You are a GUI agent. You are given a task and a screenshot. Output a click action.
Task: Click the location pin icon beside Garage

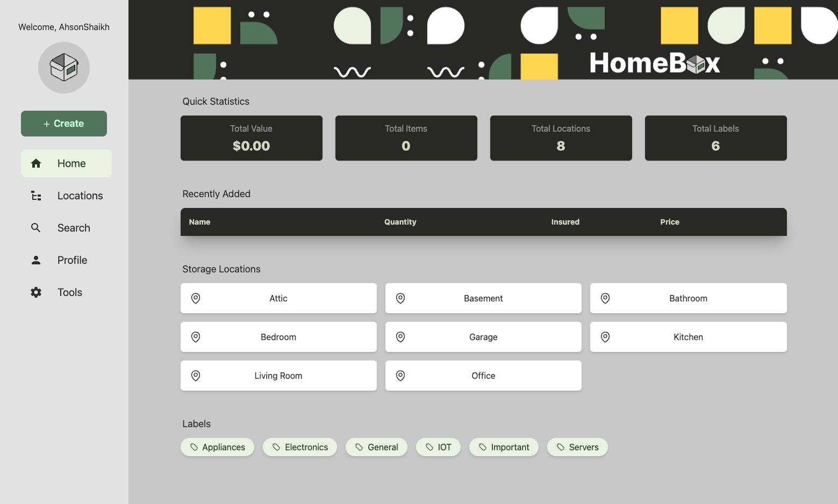[400, 337]
